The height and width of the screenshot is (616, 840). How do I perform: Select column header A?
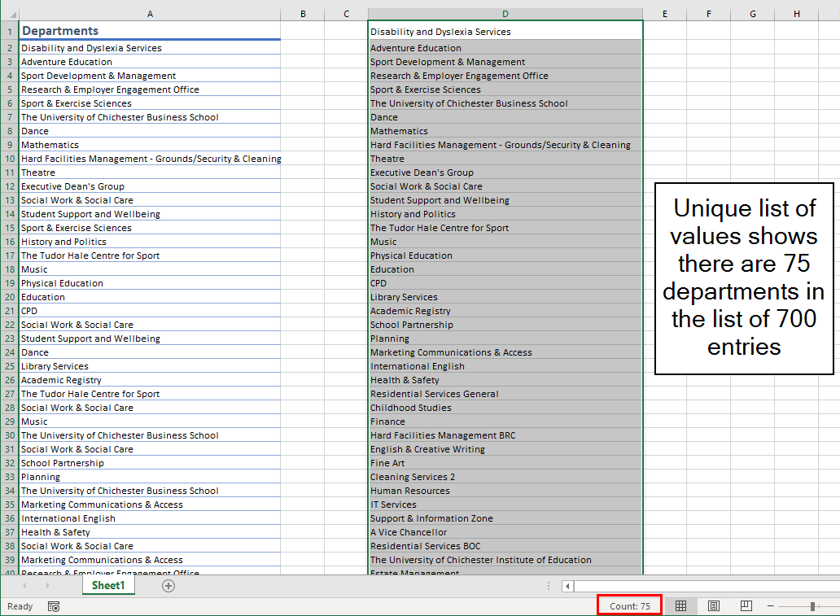pos(150,14)
